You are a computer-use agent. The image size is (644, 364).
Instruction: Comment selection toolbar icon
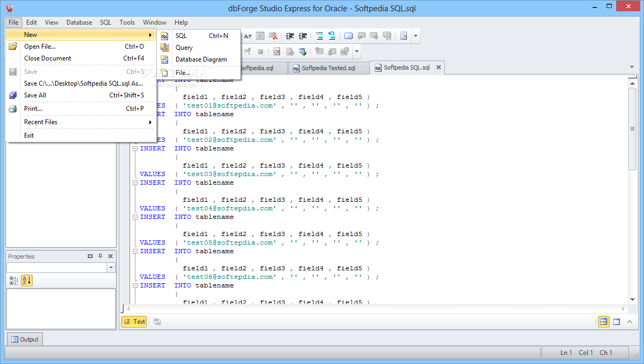point(320,36)
